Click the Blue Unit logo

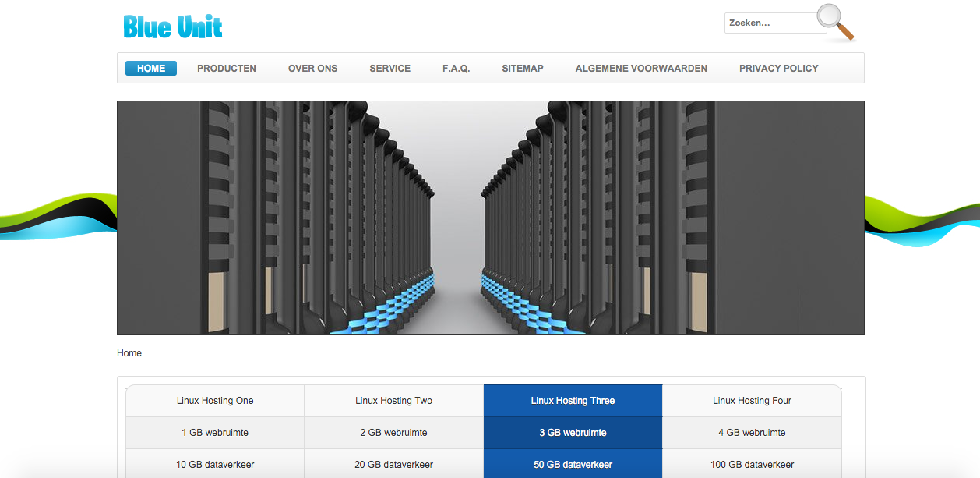click(173, 27)
